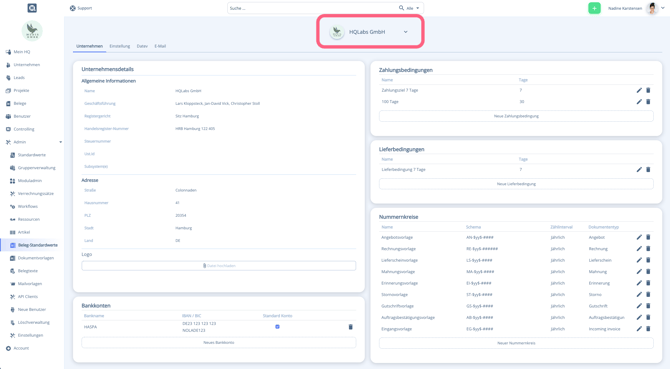
Task: Edit Lieferbedingung 7 Tage entry
Action: (639, 170)
